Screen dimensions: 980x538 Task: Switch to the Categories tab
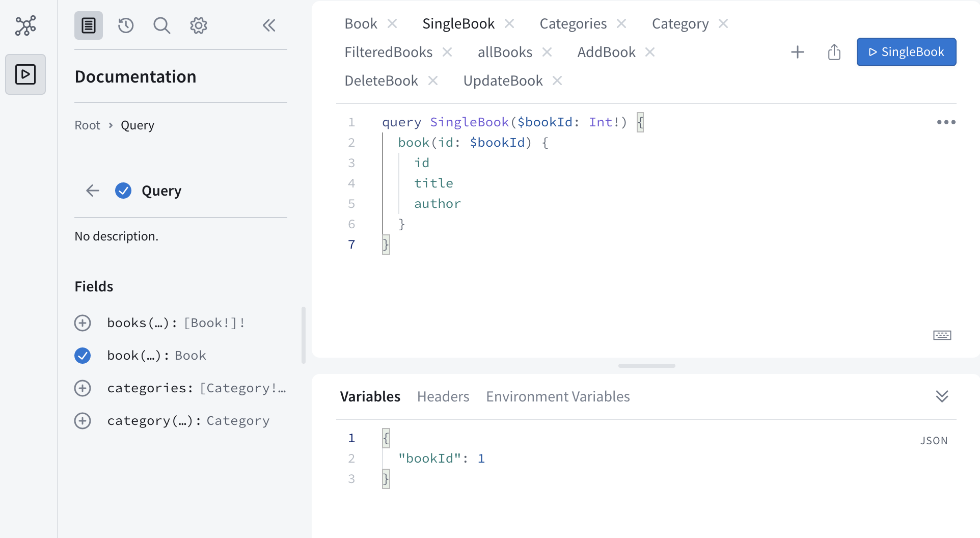point(573,23)
